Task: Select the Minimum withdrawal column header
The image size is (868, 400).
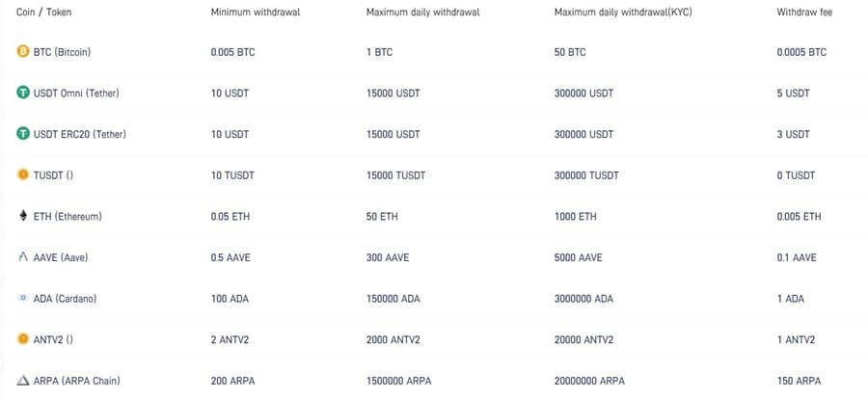Action: 255,13
